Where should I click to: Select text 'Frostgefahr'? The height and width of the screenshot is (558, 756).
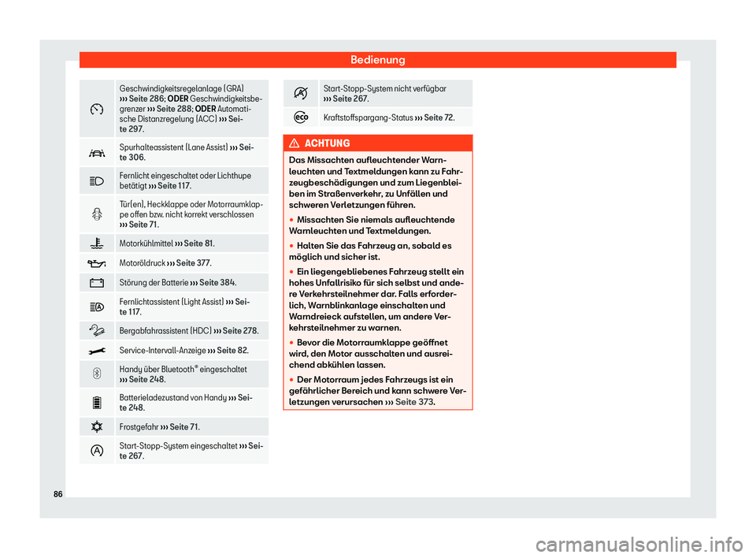click(139, 426)
